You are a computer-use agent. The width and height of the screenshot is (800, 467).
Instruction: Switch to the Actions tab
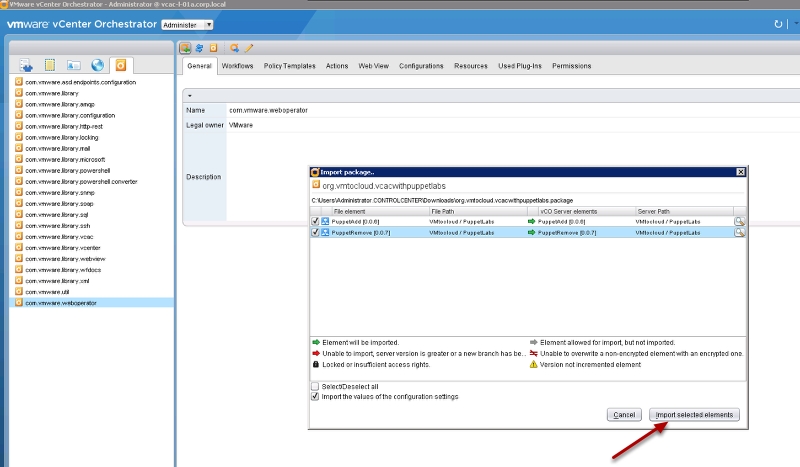coord(337,66)
